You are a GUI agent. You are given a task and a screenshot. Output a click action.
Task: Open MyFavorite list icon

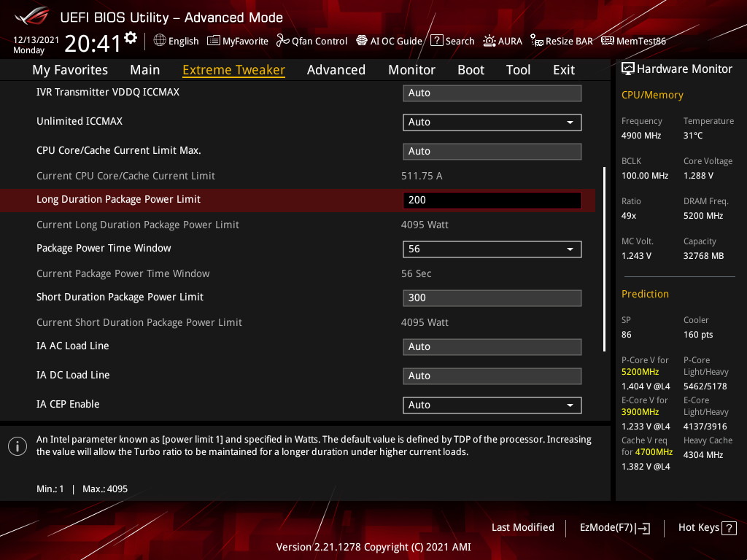[214, 41]
